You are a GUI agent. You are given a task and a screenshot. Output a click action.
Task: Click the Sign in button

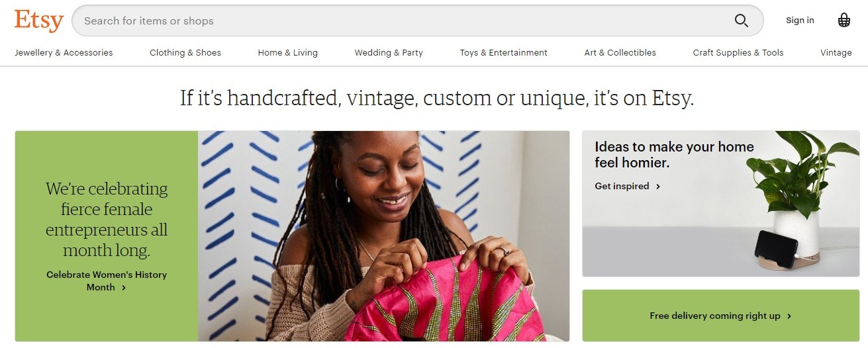tap(800, 21)
